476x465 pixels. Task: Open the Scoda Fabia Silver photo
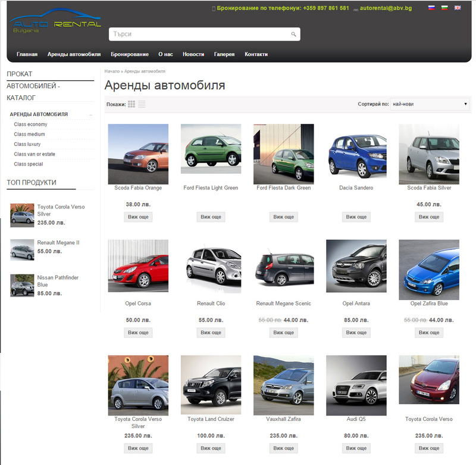click(429, 154)
